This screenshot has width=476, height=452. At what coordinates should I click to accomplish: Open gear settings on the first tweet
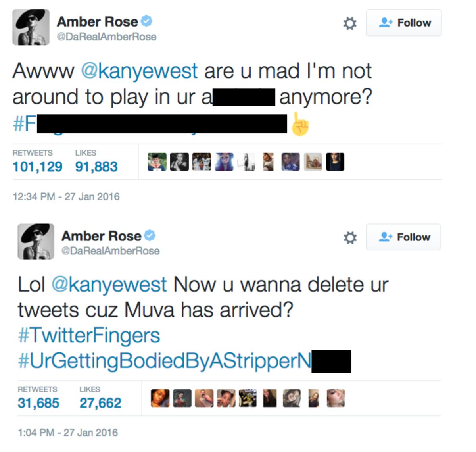[x=349, y=23]
